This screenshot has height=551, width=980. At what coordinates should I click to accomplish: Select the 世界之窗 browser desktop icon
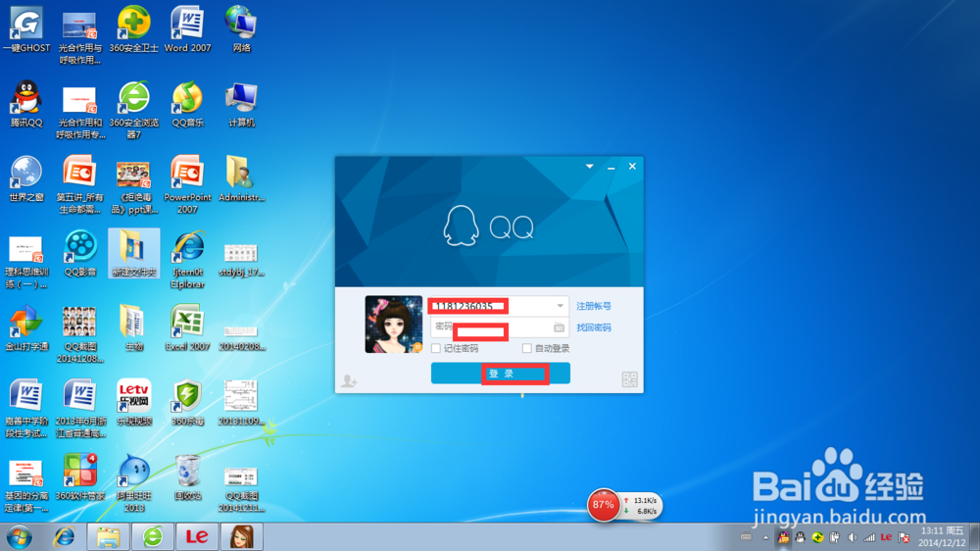click(x=26, y=178)
